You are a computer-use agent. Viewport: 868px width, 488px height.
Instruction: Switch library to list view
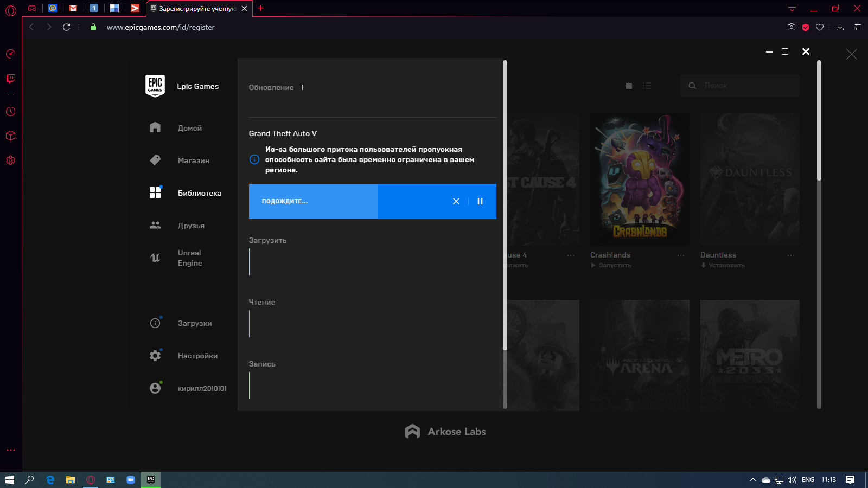point(647,86)
